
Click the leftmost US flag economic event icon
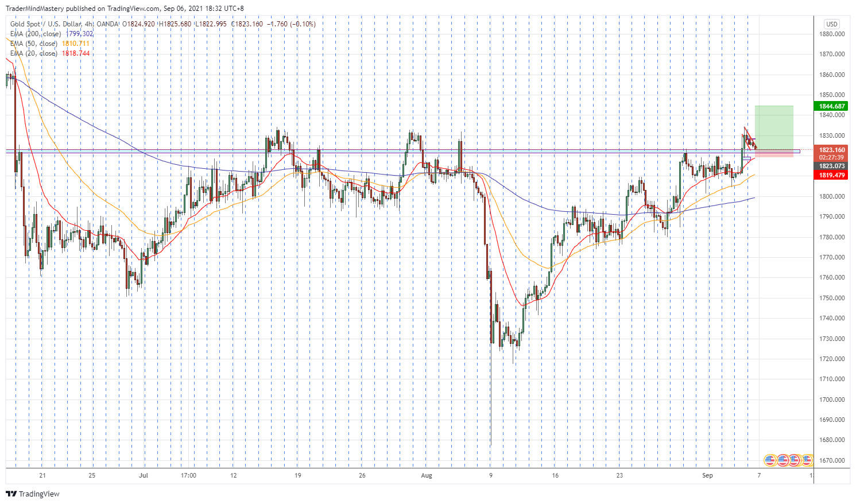coord(770,460)
